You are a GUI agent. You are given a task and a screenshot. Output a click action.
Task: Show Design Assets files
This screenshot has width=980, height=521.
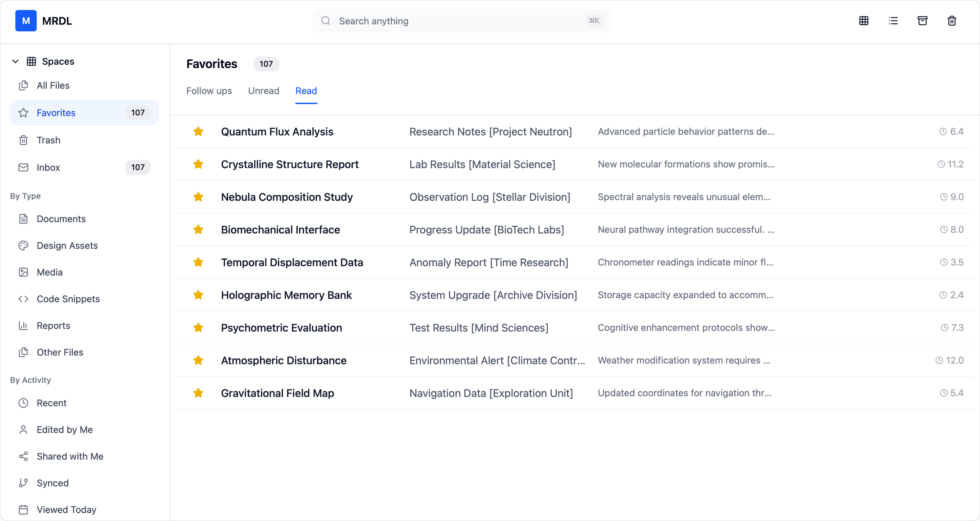(x=85, y=246)
